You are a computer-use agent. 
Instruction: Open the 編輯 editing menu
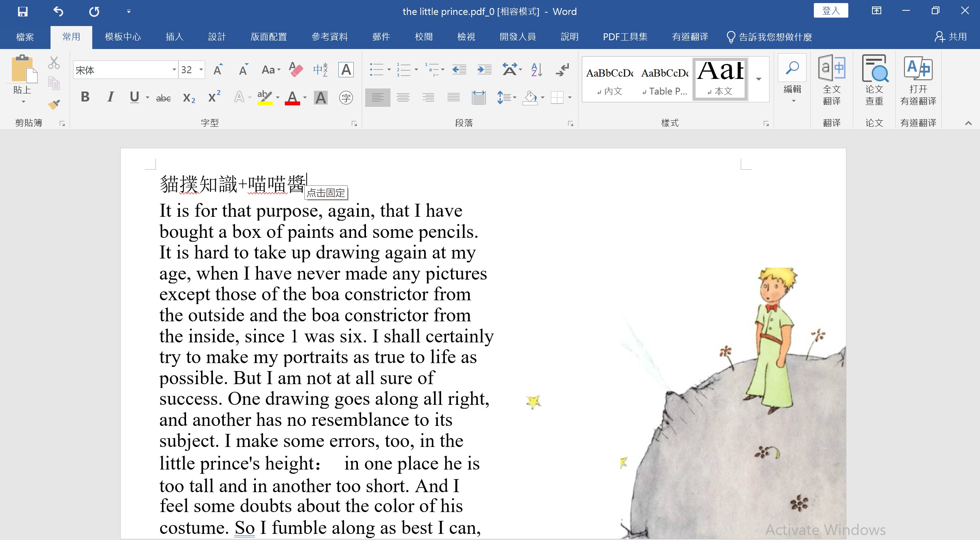(792, 79)
